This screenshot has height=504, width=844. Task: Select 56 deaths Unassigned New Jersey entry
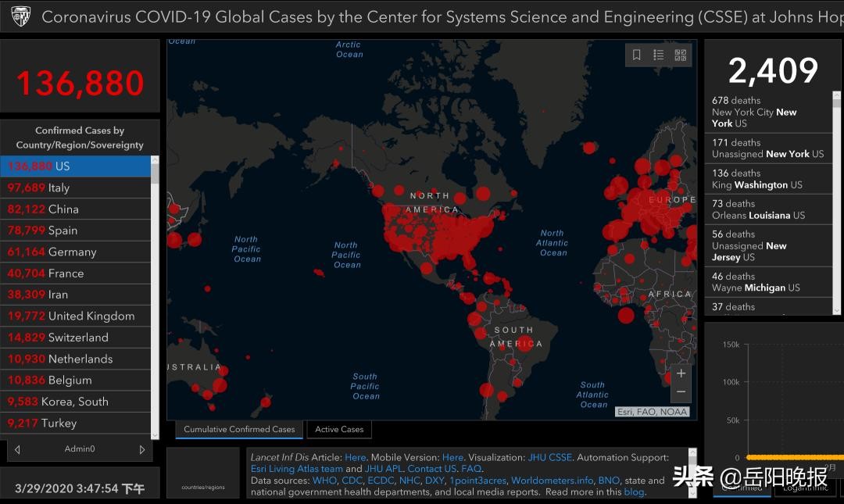click(x=768, y=245)
